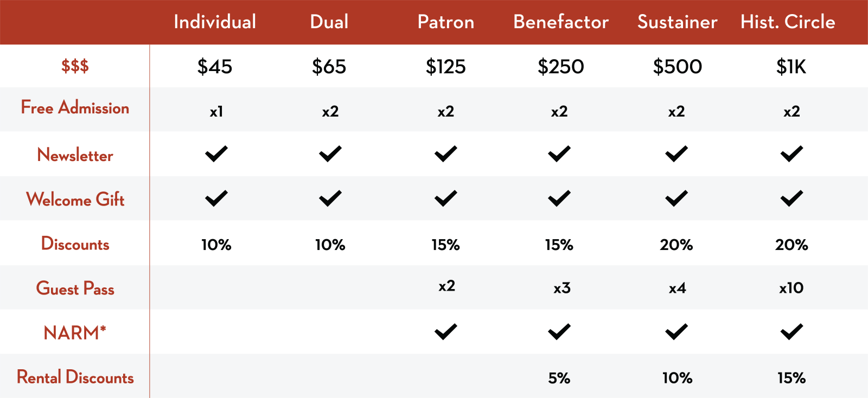Click the Rental Discounts row label
The height and width of the screenshot is (398, 868).
click(x=75, y=377)
